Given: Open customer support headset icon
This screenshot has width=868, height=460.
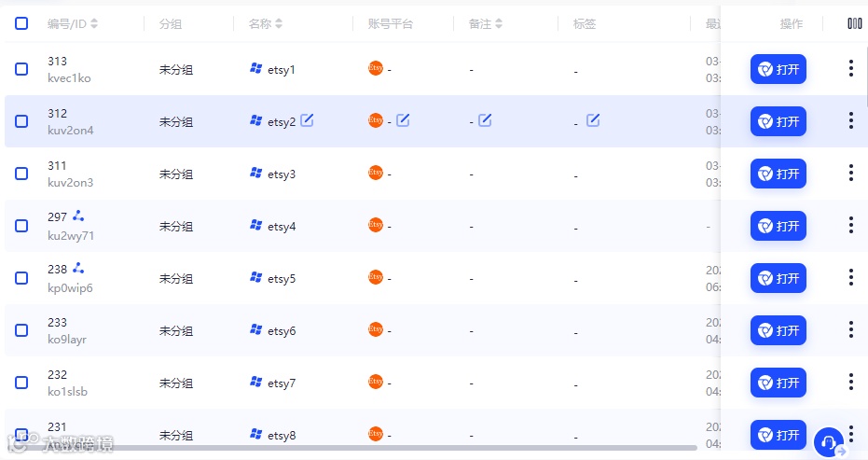Looking at the screenshot, I should (x=829, y=442).
